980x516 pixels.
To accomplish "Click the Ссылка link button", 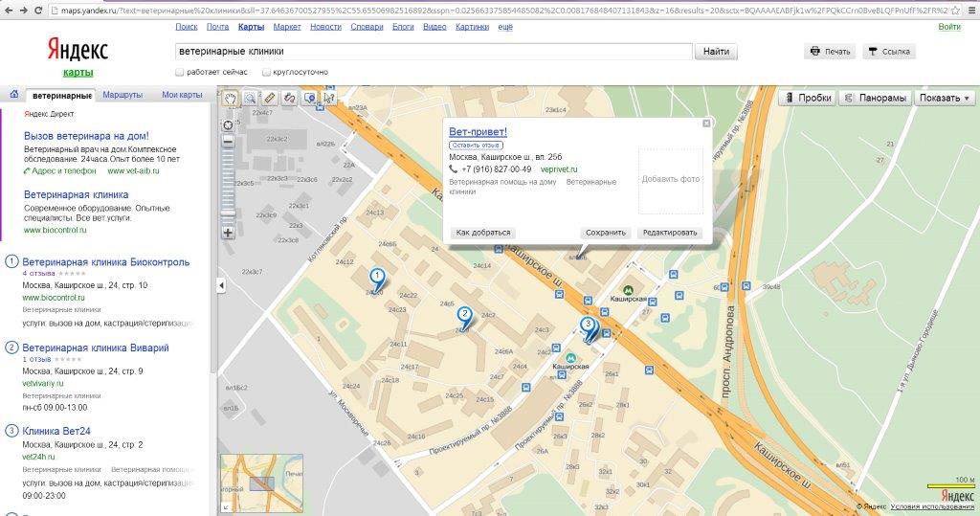I will click(889, 52).
